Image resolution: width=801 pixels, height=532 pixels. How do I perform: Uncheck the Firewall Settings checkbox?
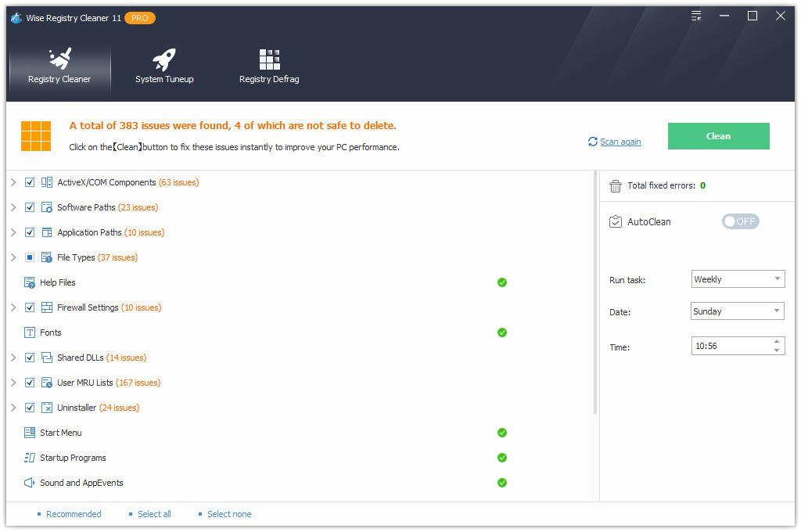(30, 307)
